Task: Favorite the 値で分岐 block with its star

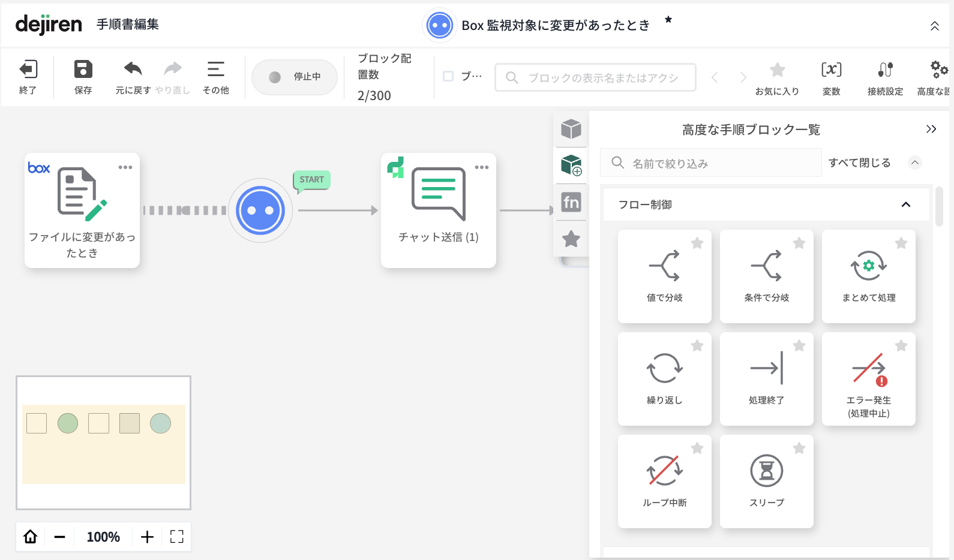Action: click(697, 243)
